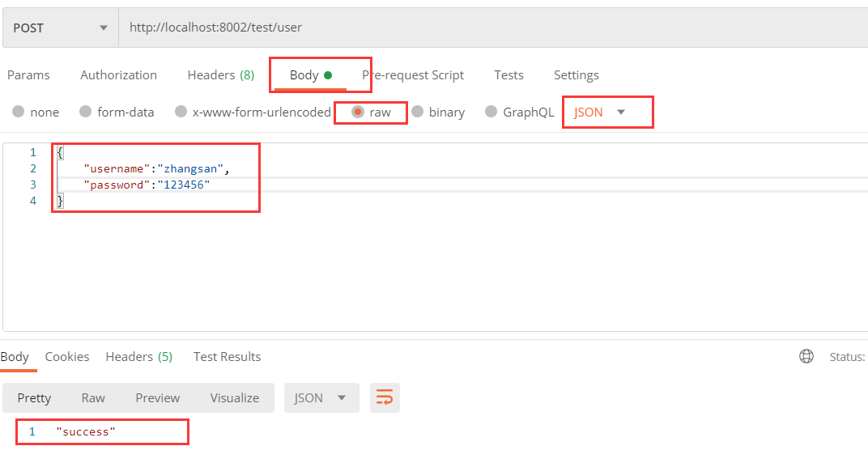Switch to the Params tab
This screenshot has height=463, width=868.
coord(29,75)
